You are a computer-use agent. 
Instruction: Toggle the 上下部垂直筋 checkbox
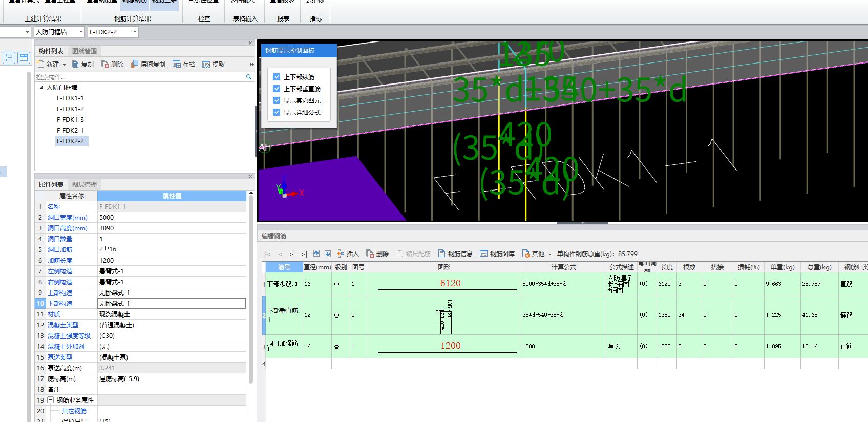coord(277,89)
